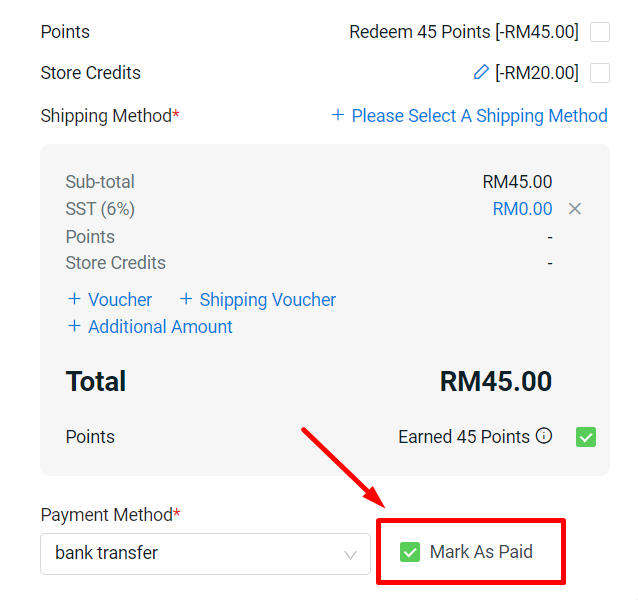Click the Mark As Paid label text
Screen dimensions: 638x600
click(x=481, y=551)
